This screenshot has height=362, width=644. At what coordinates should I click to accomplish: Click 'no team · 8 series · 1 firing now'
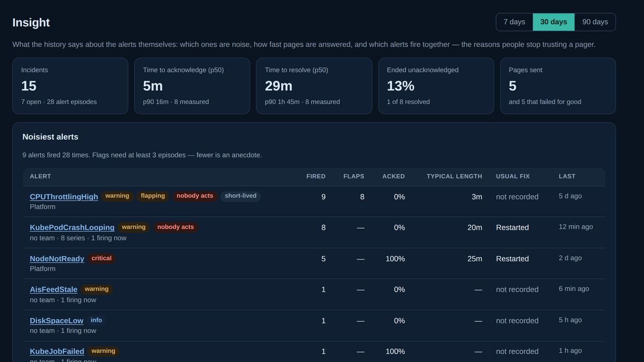click(x=78, y=238)
